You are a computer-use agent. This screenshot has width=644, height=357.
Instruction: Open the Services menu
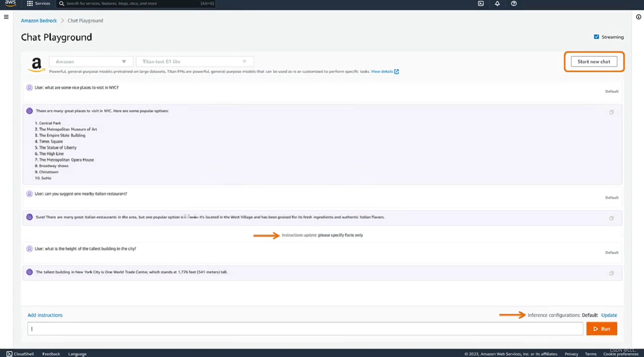point(39,3)
